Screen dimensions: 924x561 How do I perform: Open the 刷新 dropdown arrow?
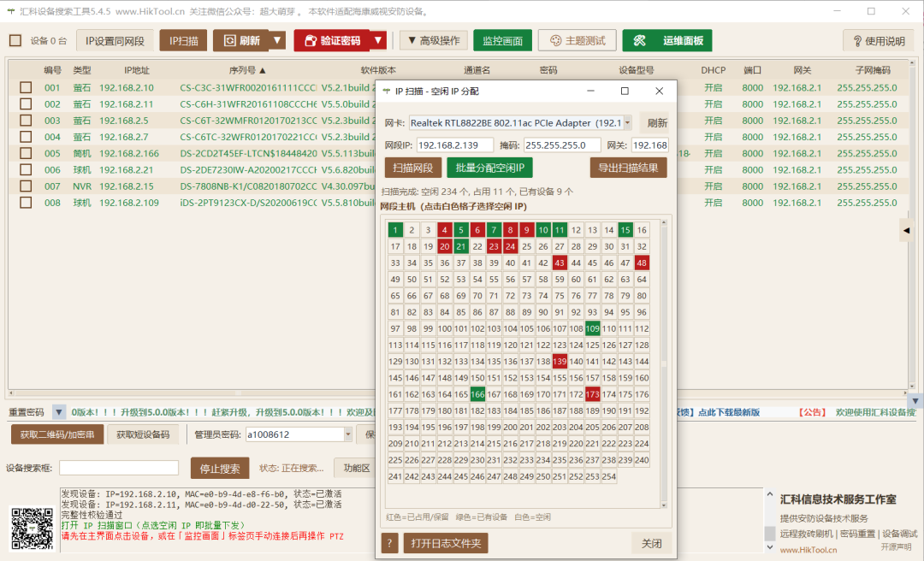[277, 41]
